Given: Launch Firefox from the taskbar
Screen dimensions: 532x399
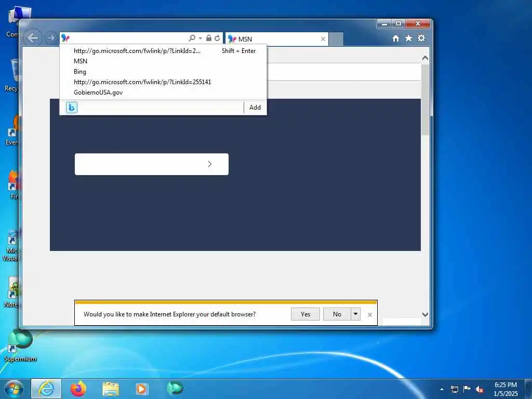Looking at the screenshot, I should click(78, 389).
